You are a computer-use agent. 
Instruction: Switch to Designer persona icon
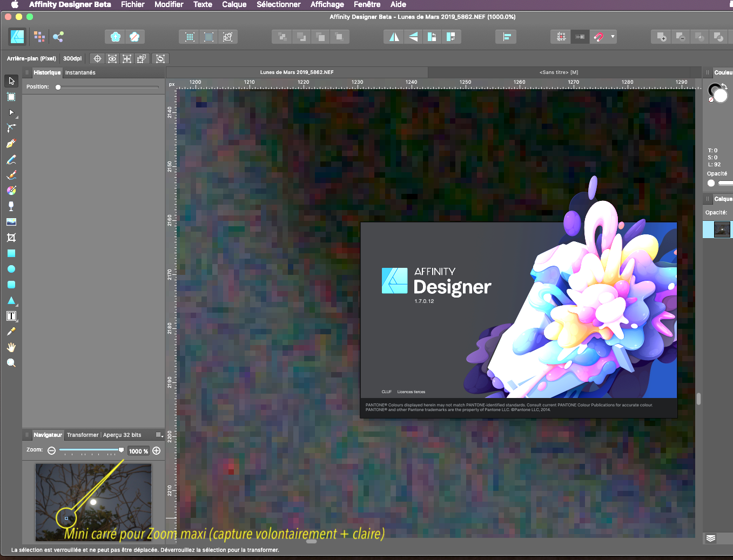tap(17, 37)
